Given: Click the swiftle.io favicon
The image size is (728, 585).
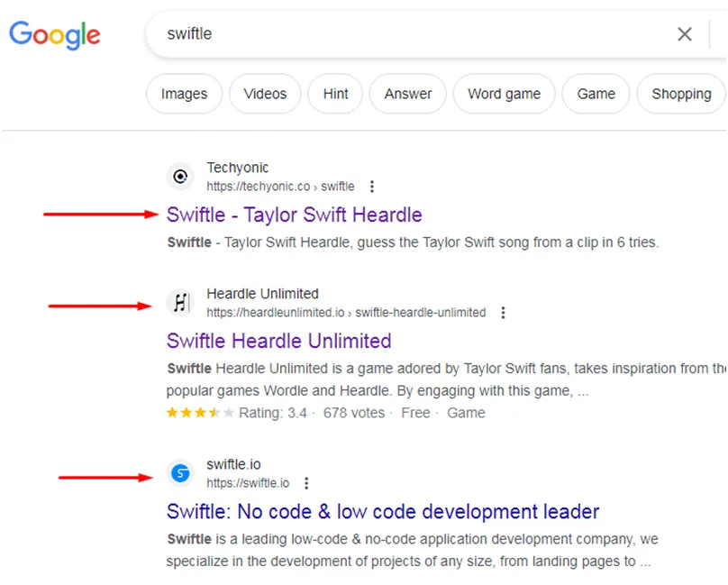Looking at the screenshot, I should click(180, 472).
